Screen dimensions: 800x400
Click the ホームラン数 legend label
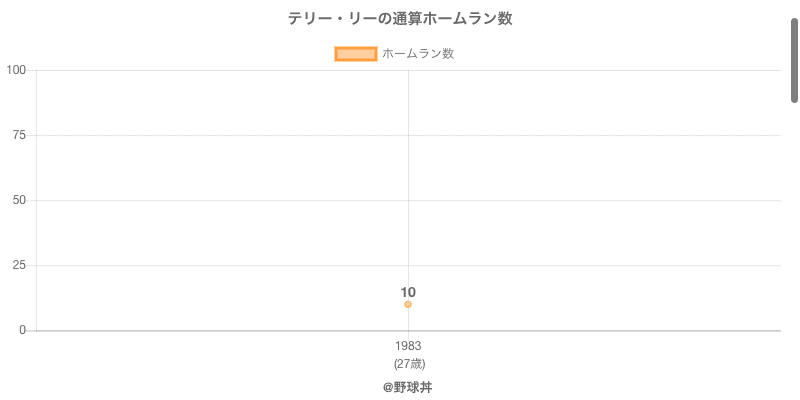click(418, 54)
